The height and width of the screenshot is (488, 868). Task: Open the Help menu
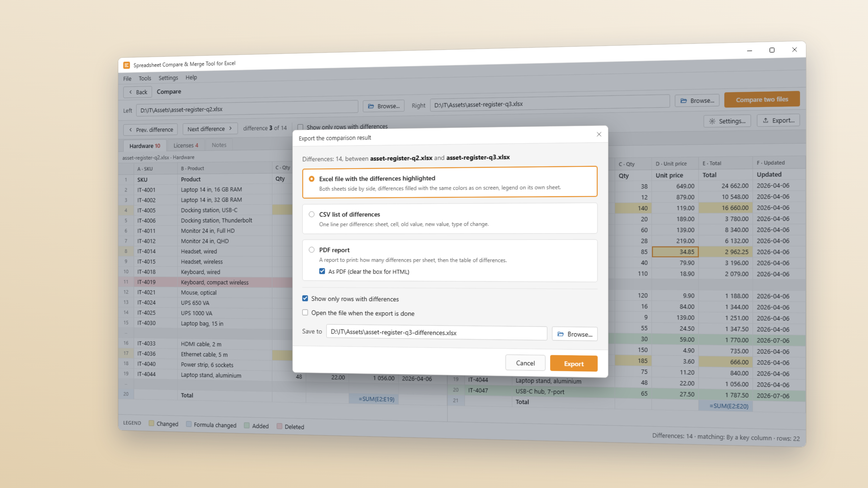(x=191, y=77)
